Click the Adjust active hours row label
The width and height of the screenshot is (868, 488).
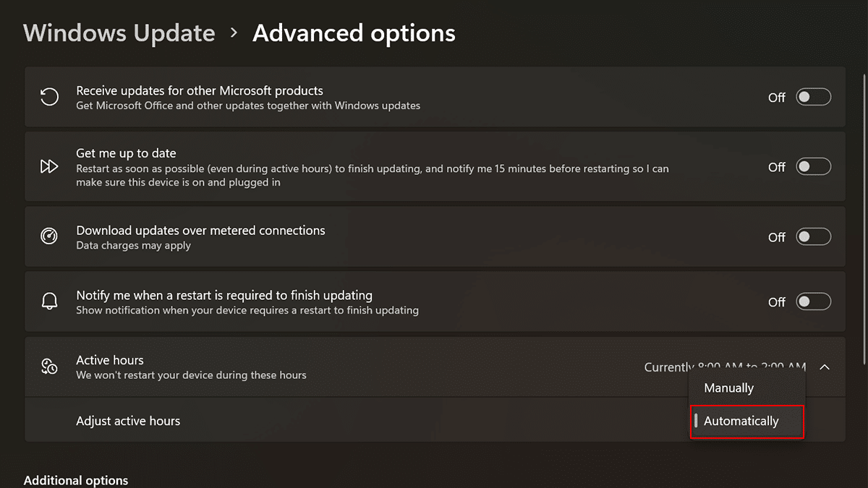click(x=128, y=421)
